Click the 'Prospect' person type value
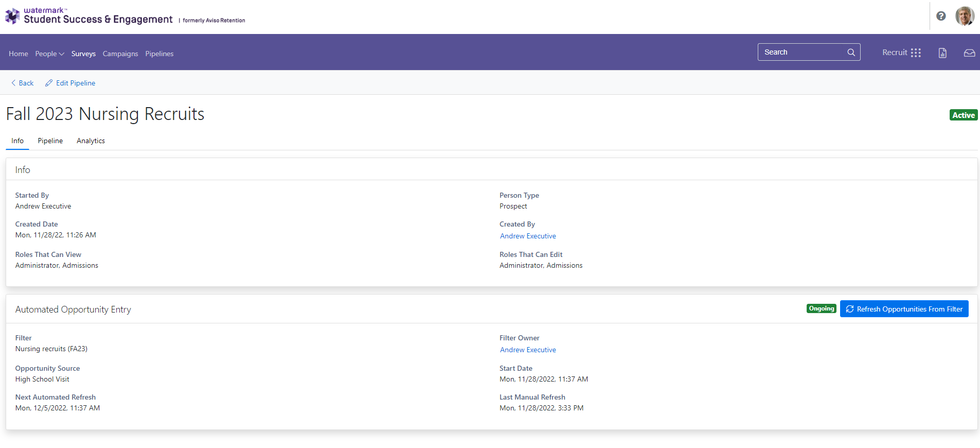980x448 pixels. click(x=513, y=206)
